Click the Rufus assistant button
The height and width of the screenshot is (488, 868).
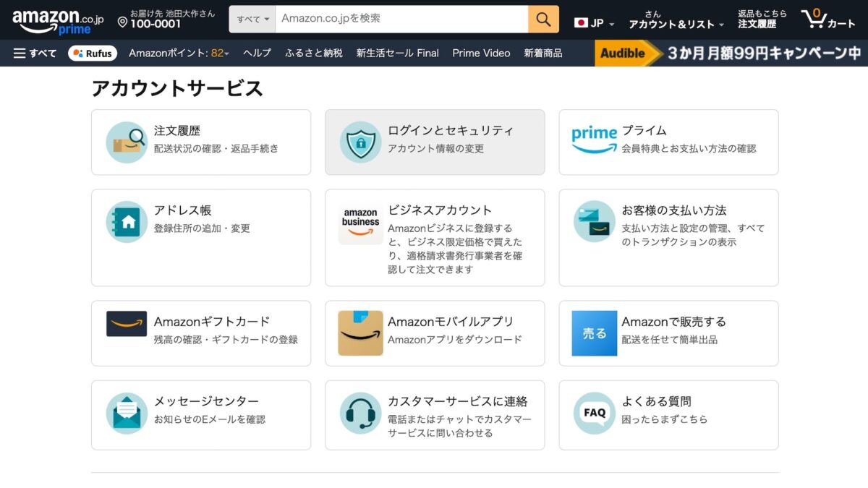click(93, 53)
